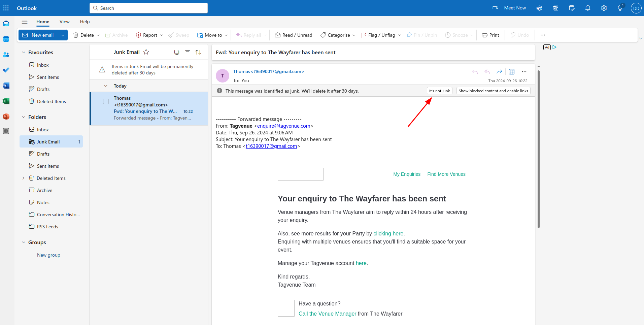Open ribbon more options ellipsis
Screen dimensions: 644x325
[x=543, y=35]
